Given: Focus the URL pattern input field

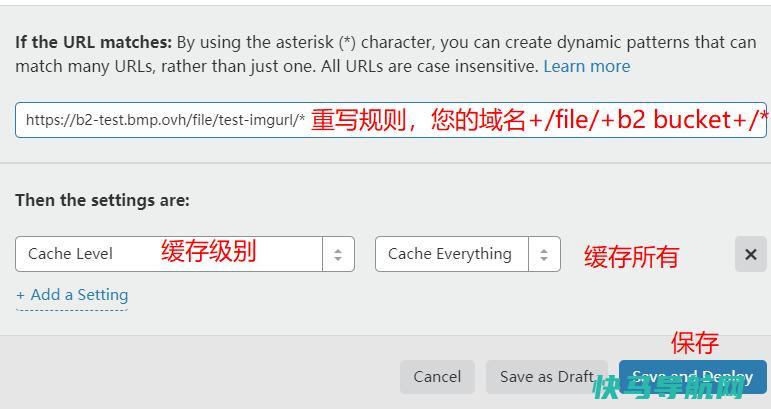Looking at the screenshot, I should pos(391,120).
